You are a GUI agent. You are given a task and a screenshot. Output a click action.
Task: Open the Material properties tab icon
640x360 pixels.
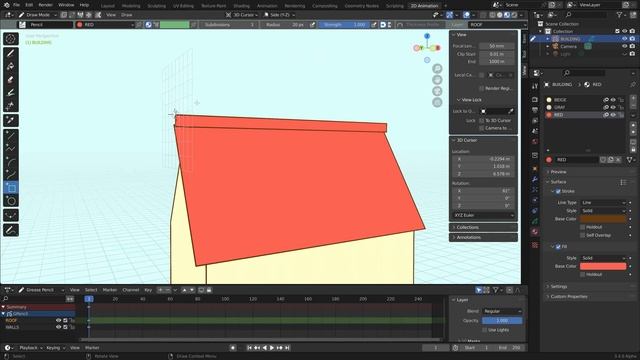[x=535, y=232]
